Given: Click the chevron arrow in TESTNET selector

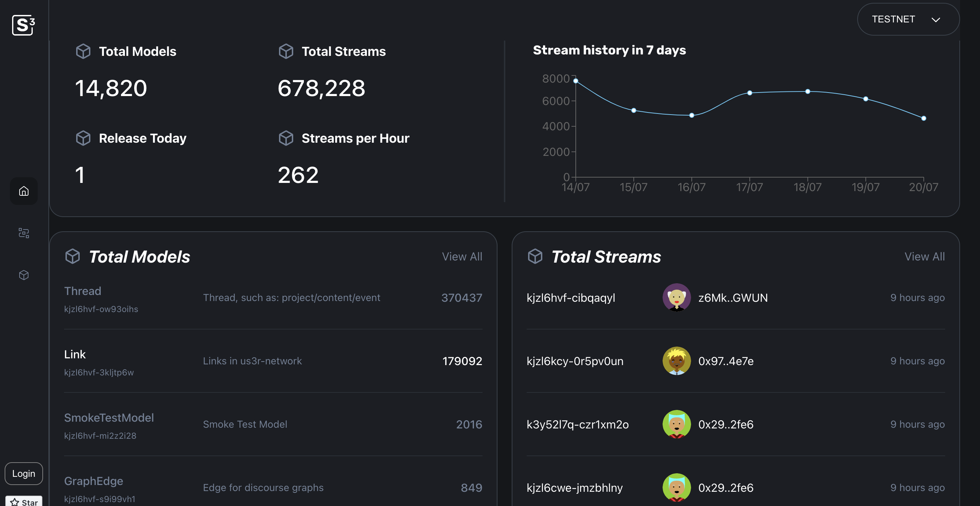Looking at the screenshot, I should click(x=936, y=20).
